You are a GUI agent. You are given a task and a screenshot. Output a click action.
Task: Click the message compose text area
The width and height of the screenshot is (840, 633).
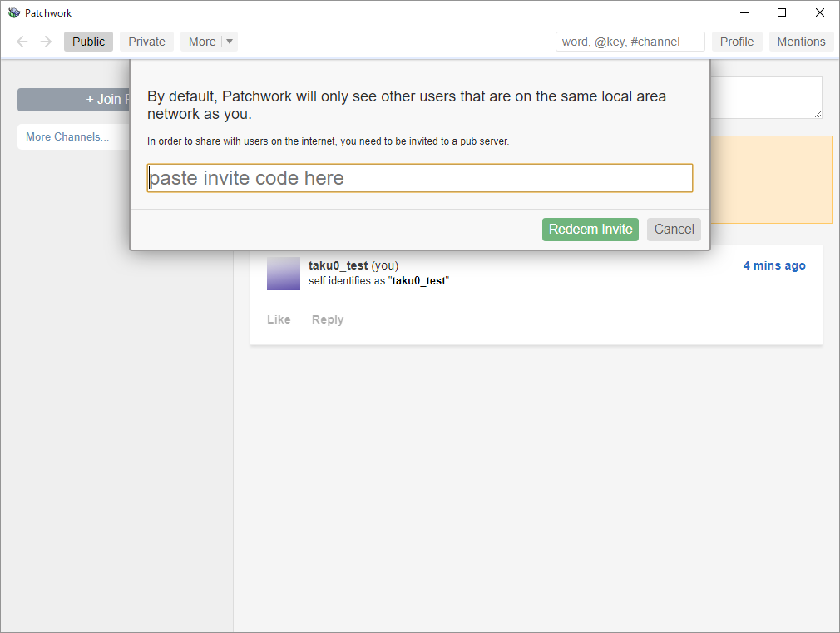point(766,97)
